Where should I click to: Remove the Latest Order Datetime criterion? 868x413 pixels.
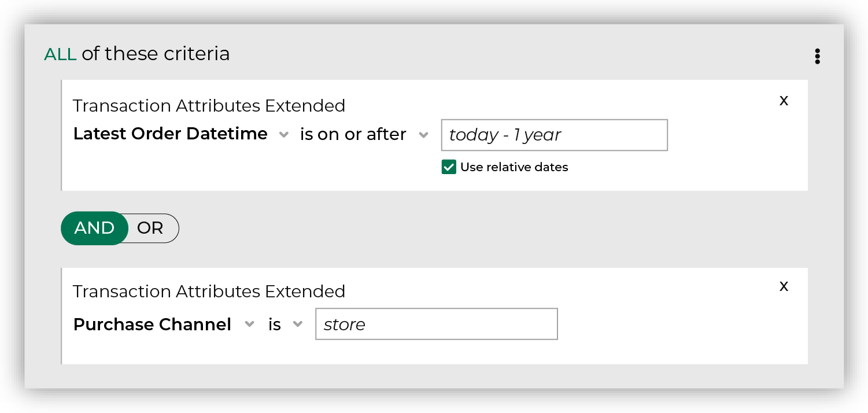tap(784, 101)
